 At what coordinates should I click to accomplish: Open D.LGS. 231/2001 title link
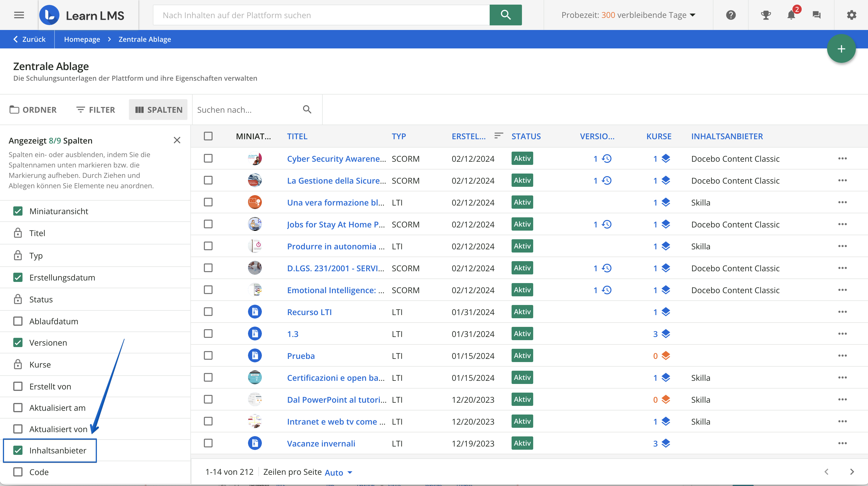(335, 268)
